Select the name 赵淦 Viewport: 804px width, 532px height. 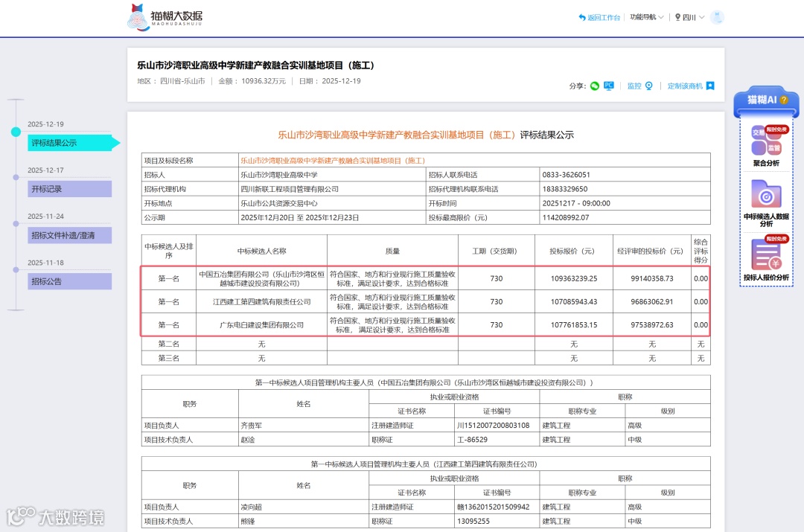click(x=248, y=440)
